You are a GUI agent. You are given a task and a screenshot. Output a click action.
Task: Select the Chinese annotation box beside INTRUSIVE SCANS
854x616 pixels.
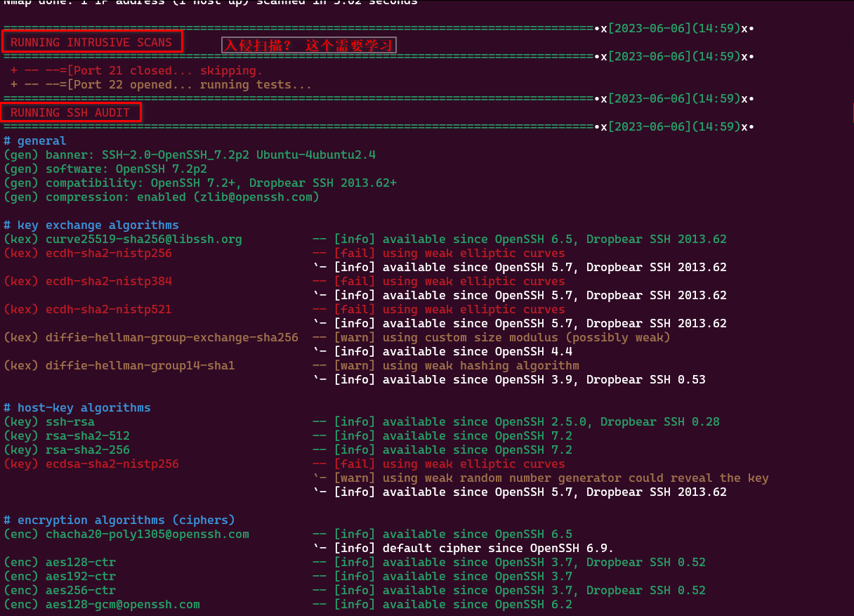pos(309,46)
